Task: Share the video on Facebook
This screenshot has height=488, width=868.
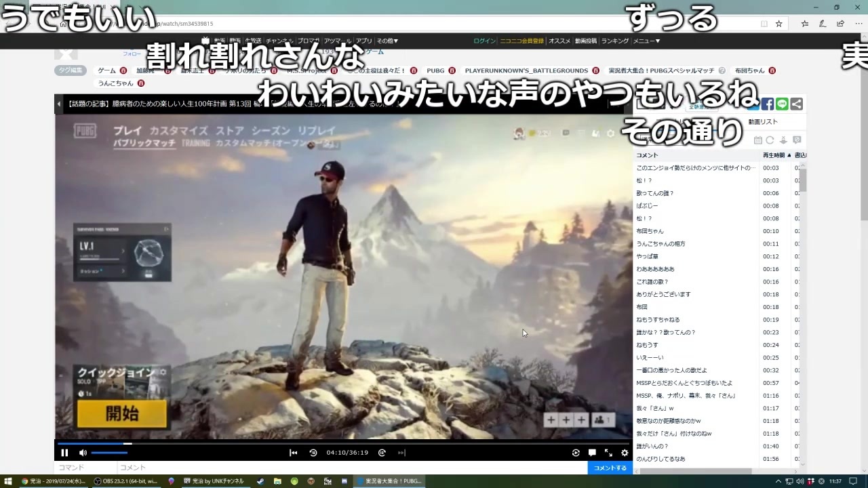Action: click(768, 104)
